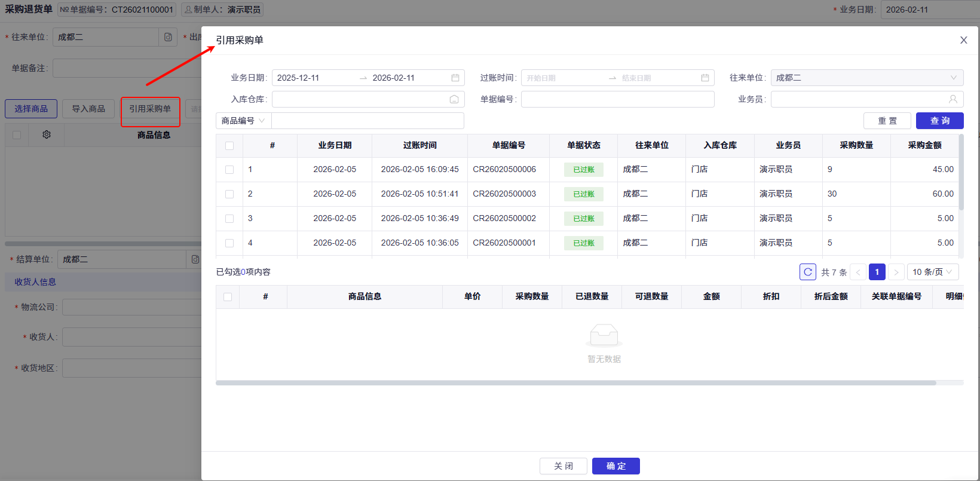Open the 10 条/页 page size dropdown

(x=933, y=272)
